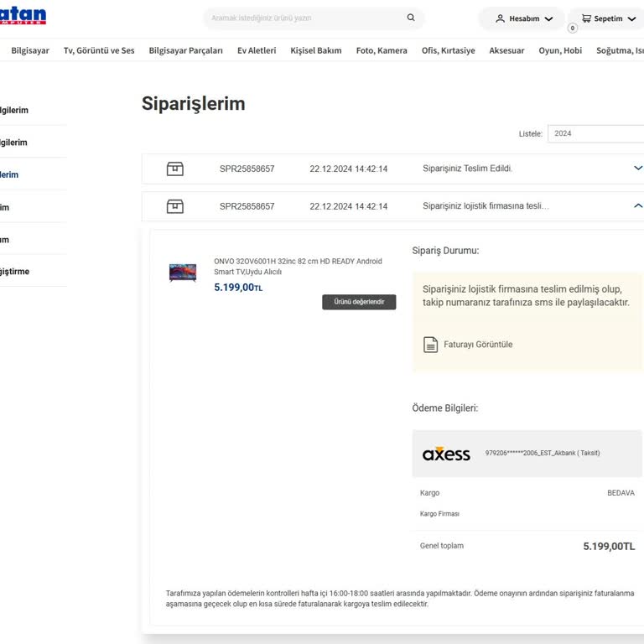This screenshot has height=644, width=644.
Task: Open the Kişisel Bakım menu
Action: click(316, 50)
